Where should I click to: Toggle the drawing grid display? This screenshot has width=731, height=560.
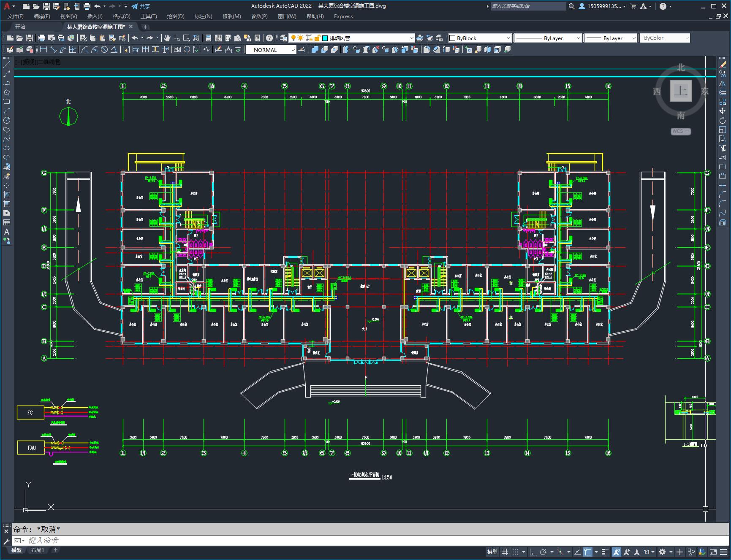click(x=505, y=552)
